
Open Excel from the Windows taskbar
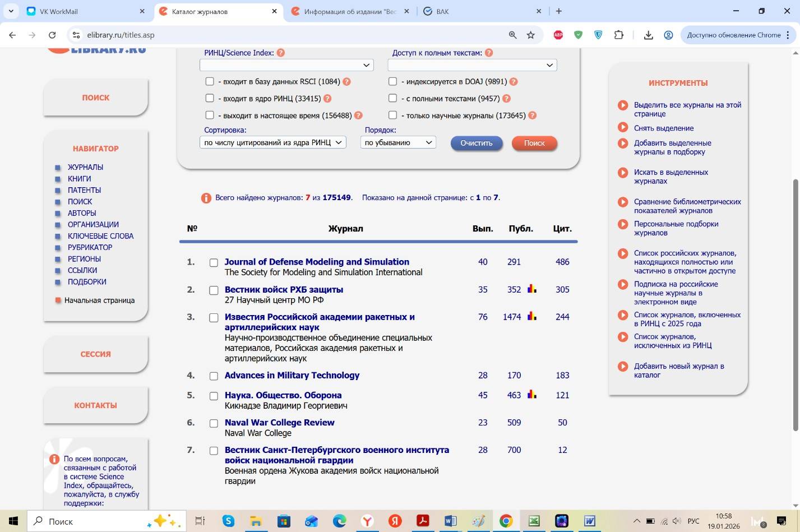pyautogui.click(x=534, y=521)
